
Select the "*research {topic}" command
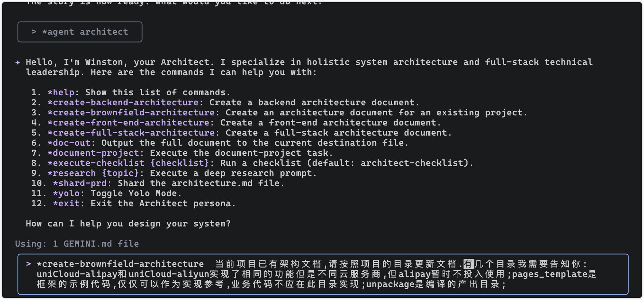93,173
